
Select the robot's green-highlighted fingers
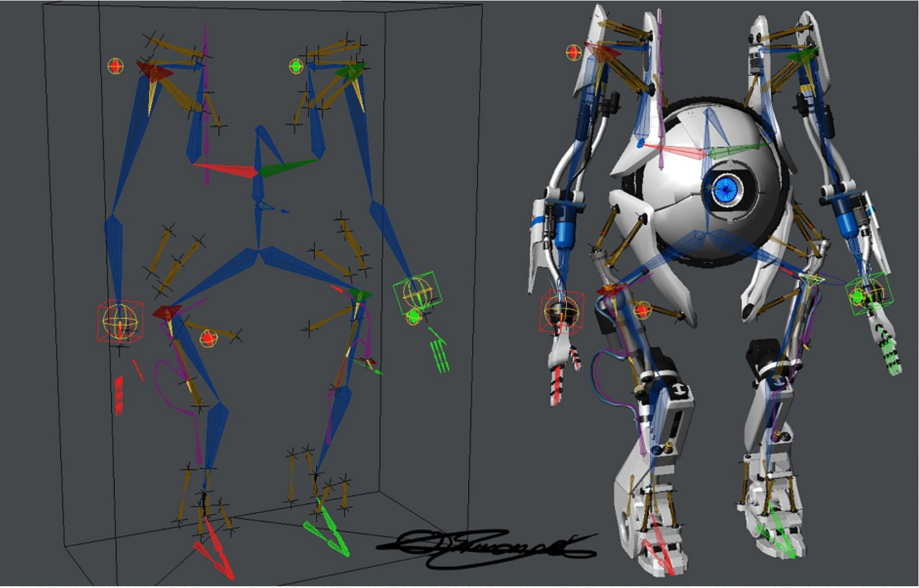pos(889,352)
